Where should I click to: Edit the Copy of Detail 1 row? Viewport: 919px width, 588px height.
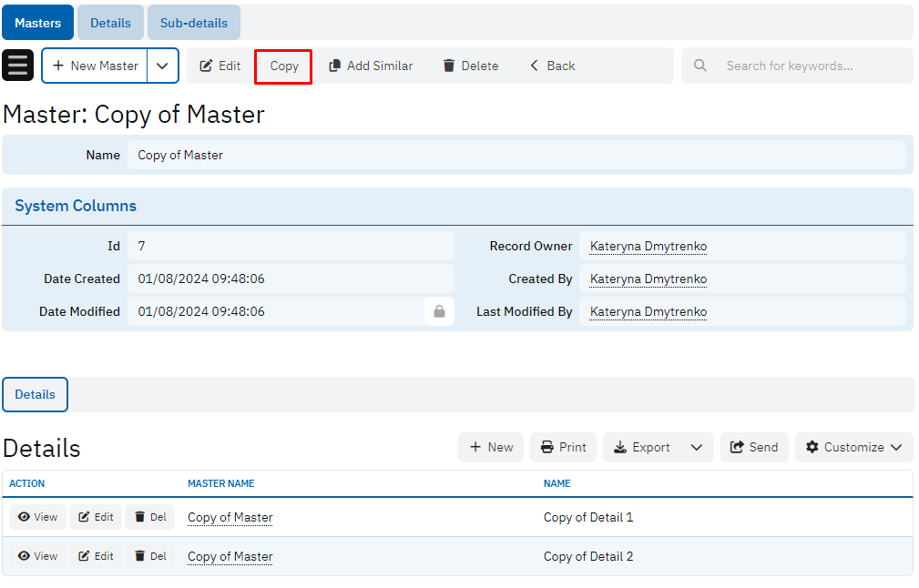click(96, 517)
